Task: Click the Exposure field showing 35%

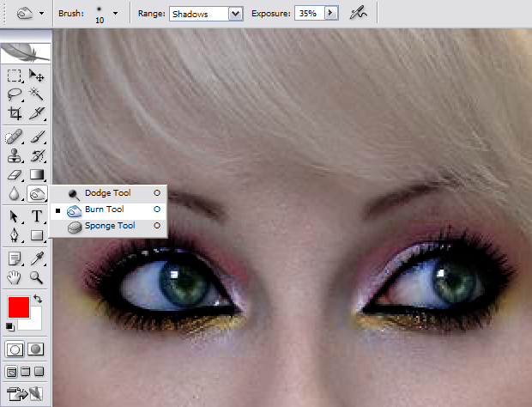Action: pos(310,13)
